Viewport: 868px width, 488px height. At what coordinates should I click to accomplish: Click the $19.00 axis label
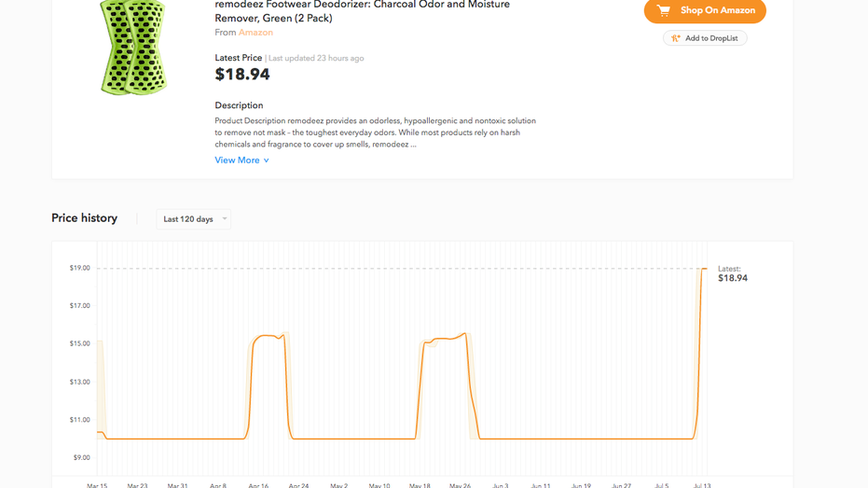coord(80,268)
